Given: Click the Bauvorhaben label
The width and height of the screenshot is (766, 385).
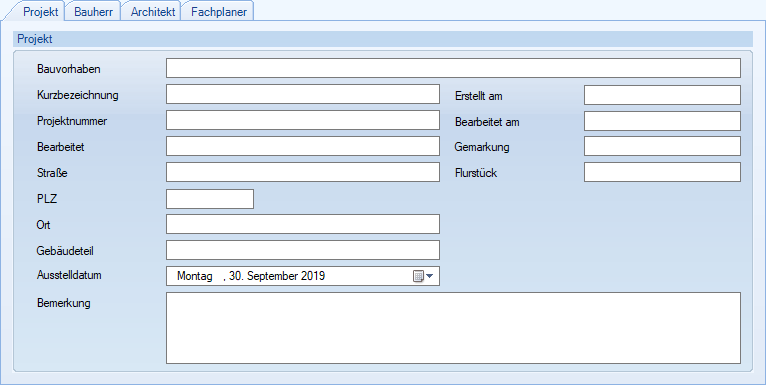Looking at the screenshot, I should point(68,69).
